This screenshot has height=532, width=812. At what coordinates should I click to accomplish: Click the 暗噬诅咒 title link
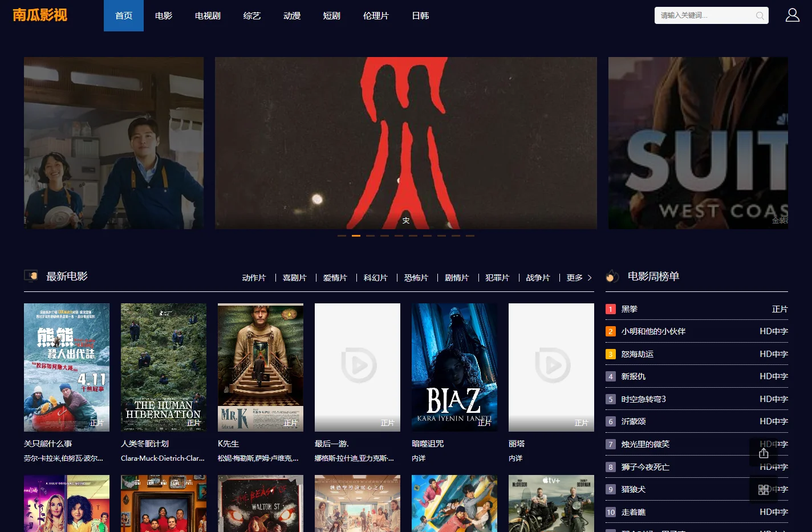click(428, 444)
